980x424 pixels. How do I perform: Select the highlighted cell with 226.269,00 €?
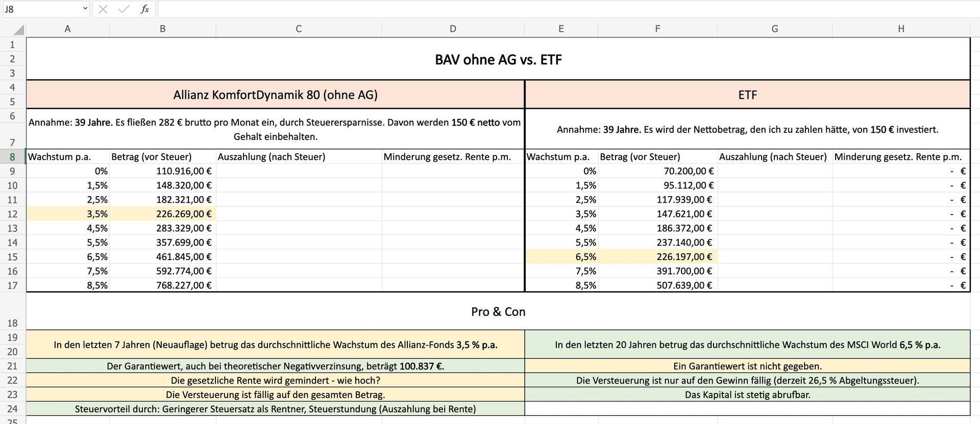(163, 214)
